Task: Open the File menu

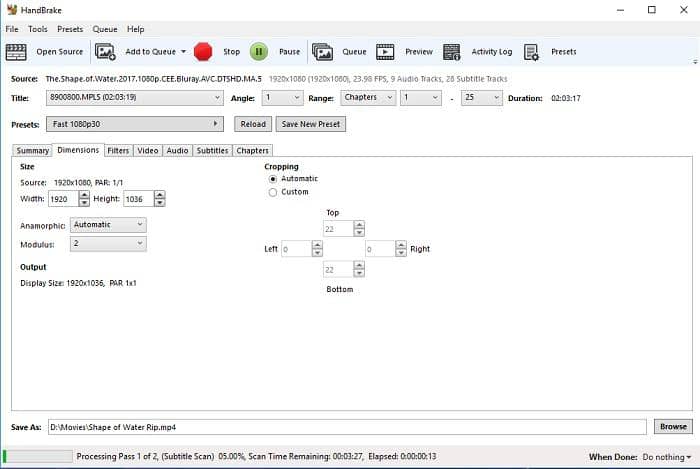Action: coord(12,29)
